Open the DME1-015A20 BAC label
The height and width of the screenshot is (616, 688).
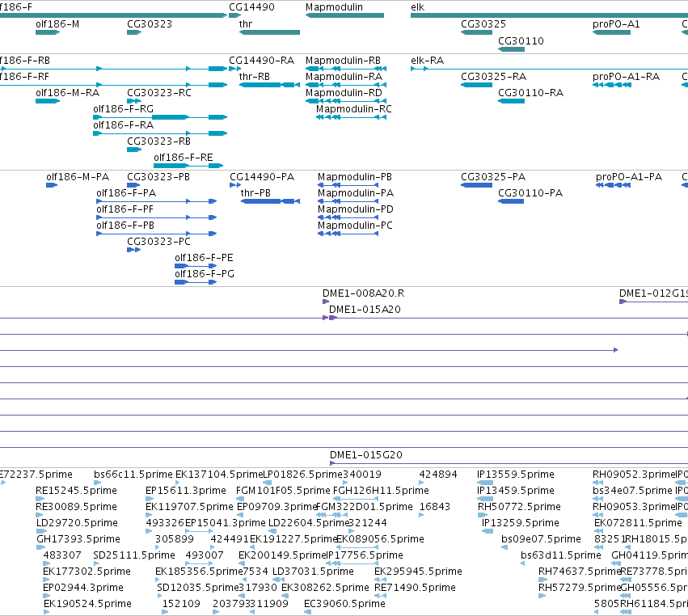365,310
